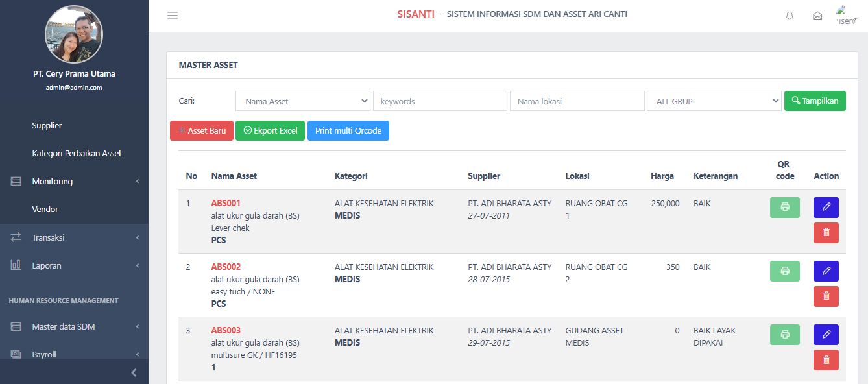The height and width of the screenshot is (384, 868).
Task: Click the Tampilkan search button
Action: 815,101
